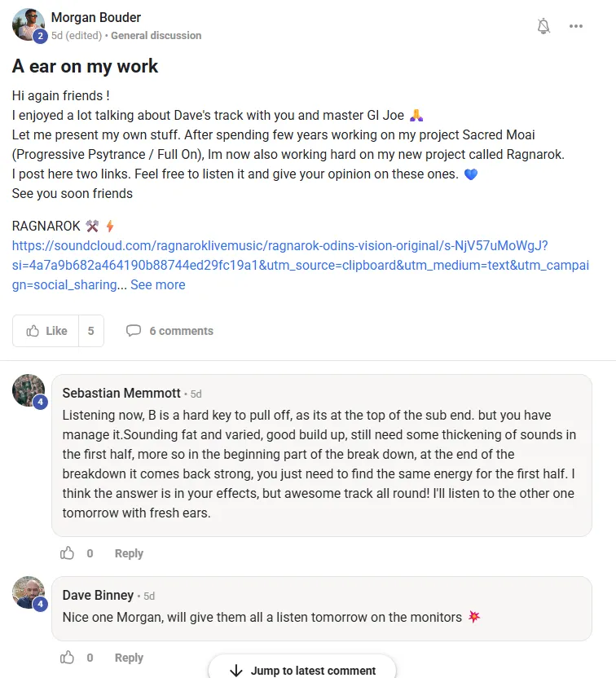Click Dave Binney's avatar
Viewport: 616px width, 678px height.
[x=29, y=592]
